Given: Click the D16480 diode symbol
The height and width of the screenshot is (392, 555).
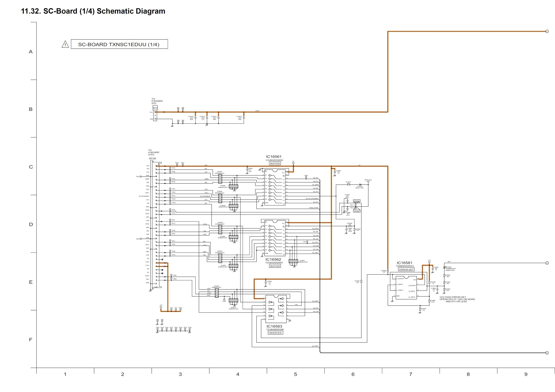Looking at the screenshot, I should [x=360, y=185].
